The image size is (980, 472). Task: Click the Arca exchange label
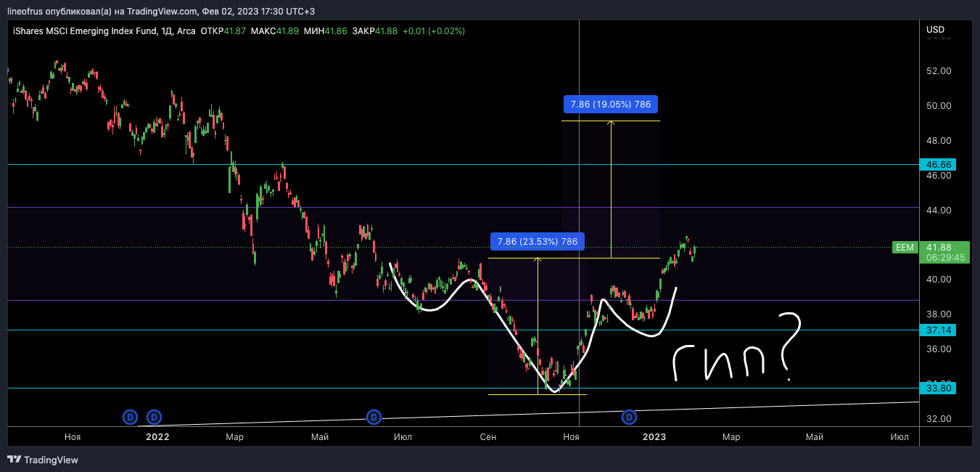pos(186,31)
